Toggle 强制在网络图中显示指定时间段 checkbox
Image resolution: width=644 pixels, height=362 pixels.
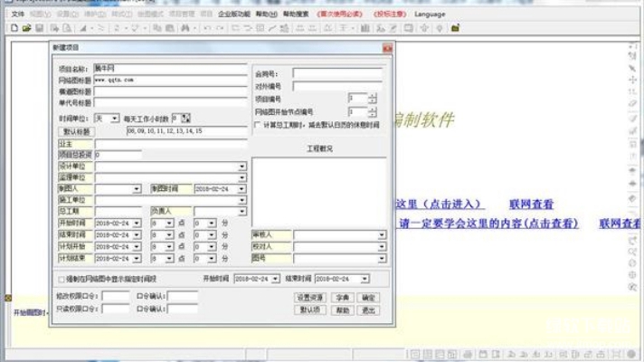tap(61, 280)
